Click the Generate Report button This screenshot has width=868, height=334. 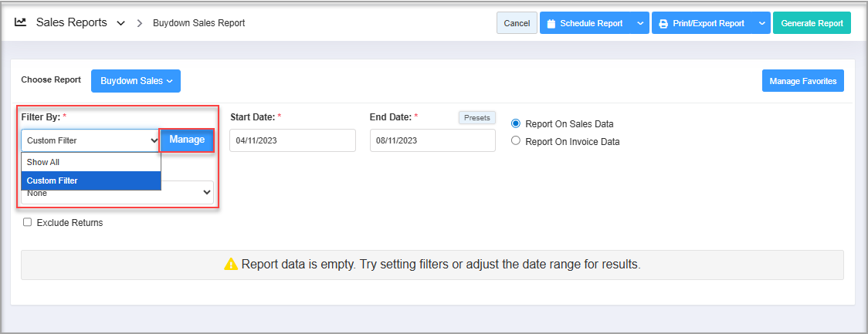coord(812,24)
